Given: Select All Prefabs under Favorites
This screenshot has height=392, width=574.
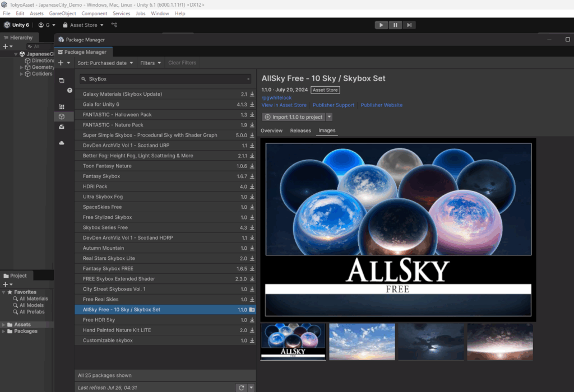Looking at the screenshot, I should [x=29, y=312].
